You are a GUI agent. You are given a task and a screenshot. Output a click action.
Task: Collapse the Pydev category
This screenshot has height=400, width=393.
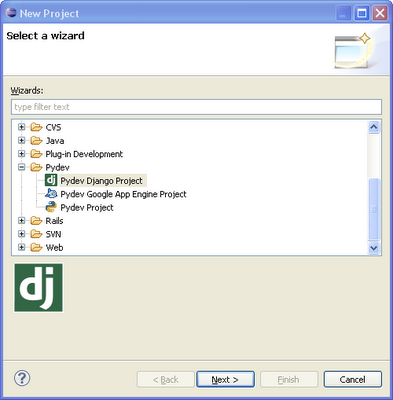pyautogui.click(x=22, y=167)
